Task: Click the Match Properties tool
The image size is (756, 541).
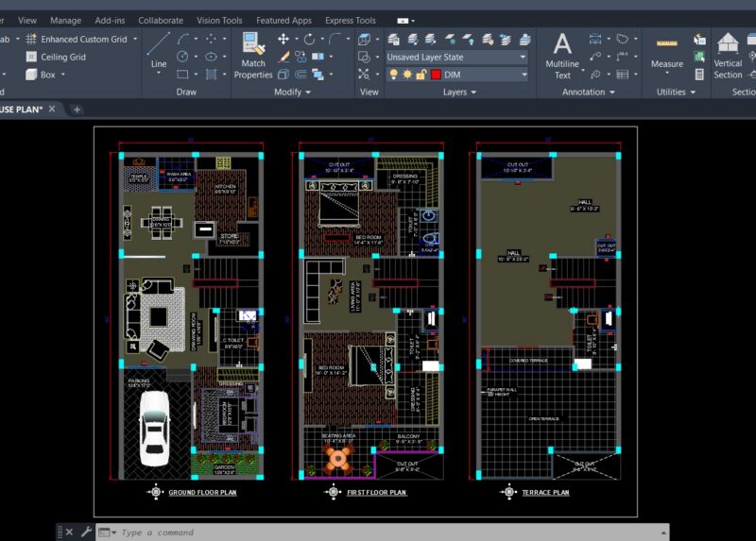Action: coord(253,56)
